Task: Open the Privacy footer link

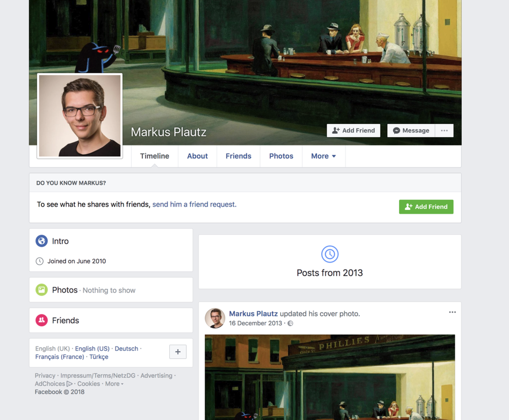Action: [x=45, y=376]
